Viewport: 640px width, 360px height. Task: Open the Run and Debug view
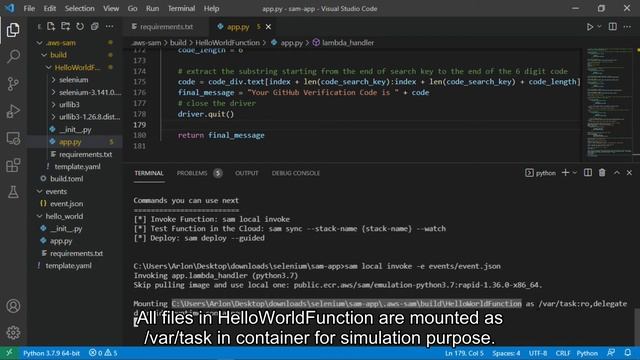click(13, 111)
